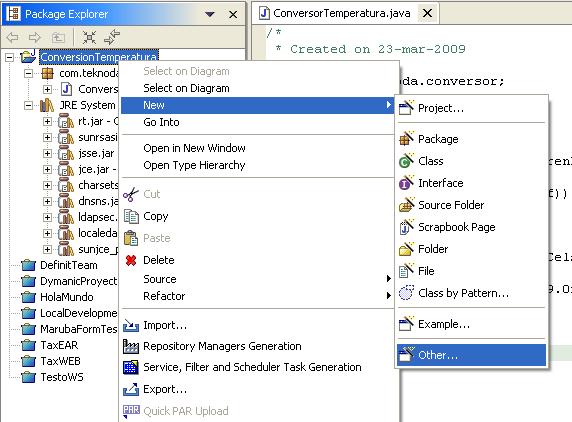Choose Go Into from the context menu

pos(258,122)
